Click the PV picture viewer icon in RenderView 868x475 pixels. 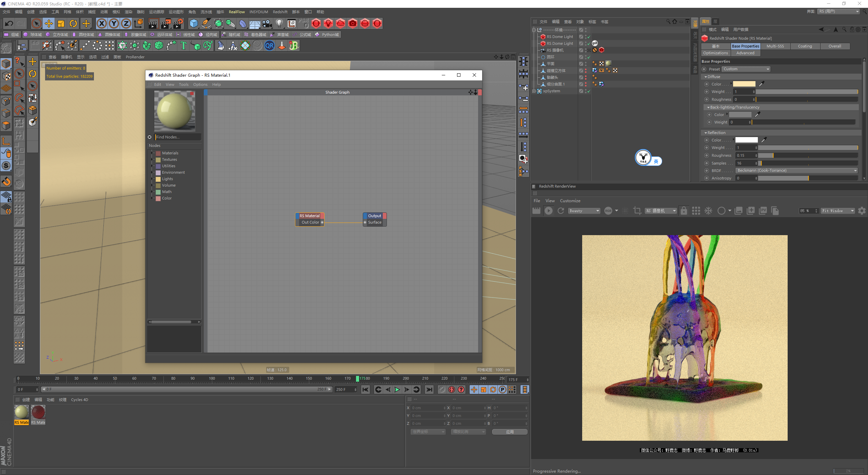click(763, 211)
